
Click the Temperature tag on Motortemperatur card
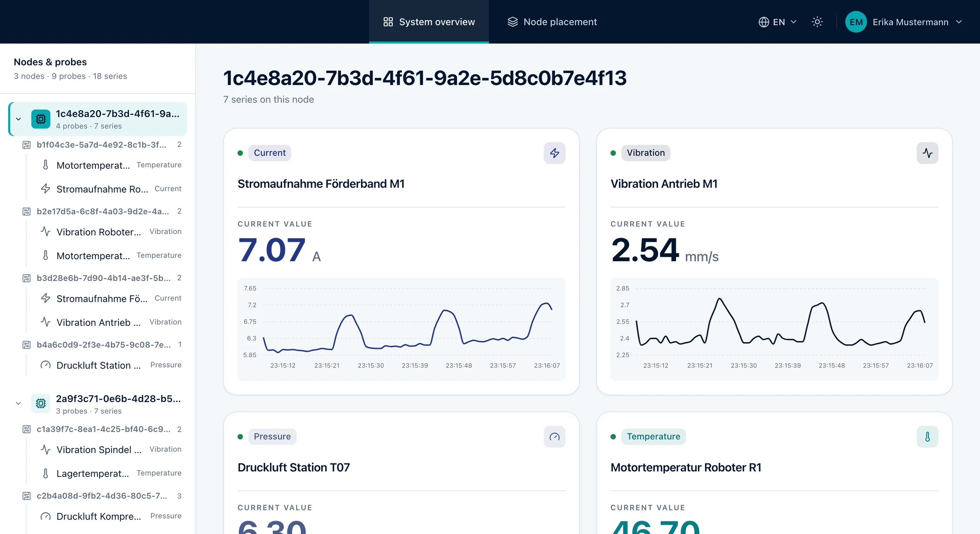(653, 437)
